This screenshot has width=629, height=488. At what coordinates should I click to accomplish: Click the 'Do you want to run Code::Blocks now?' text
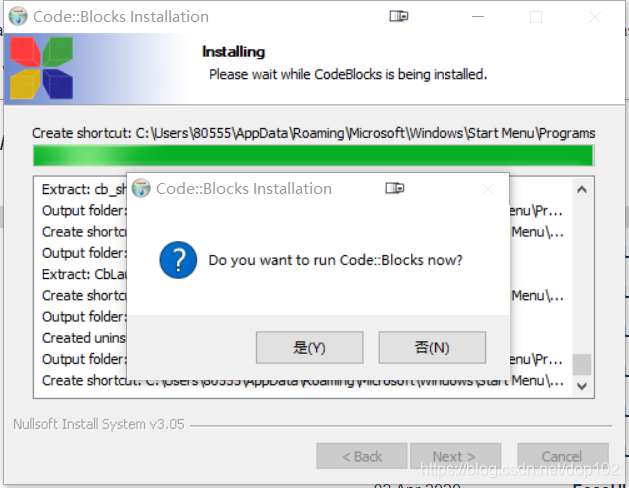(335, 260)
